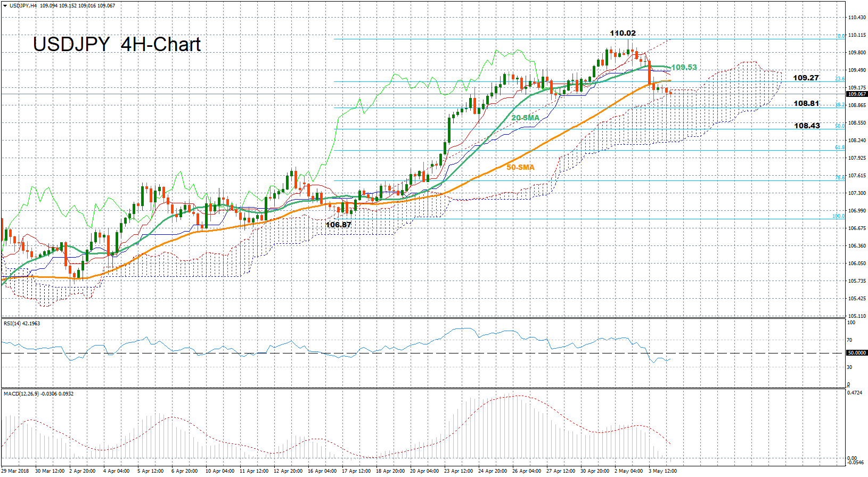This screenshot has width=868, height=477.
Task: Select the 108.43 support level label
Action: [807, 126]
